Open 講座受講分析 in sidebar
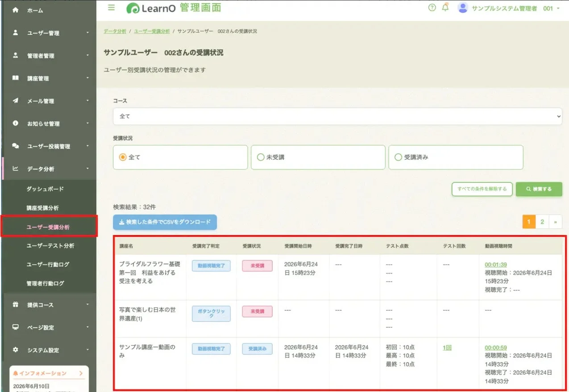This screenshot has width=569, height=392. point(42,208)
